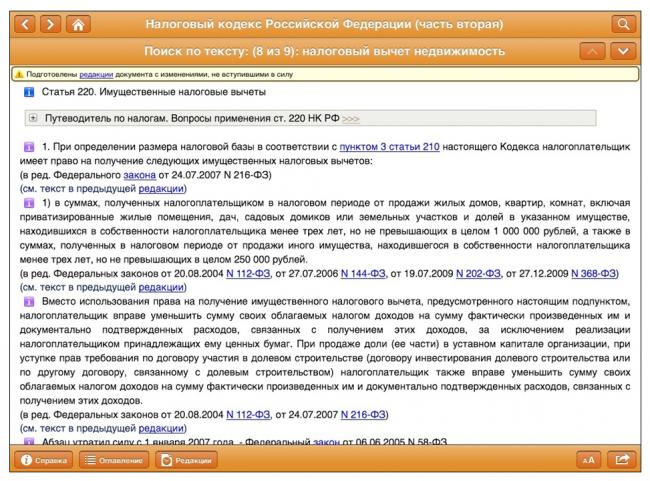Click редакции link in the yellow warning bar

pos(96,74)
